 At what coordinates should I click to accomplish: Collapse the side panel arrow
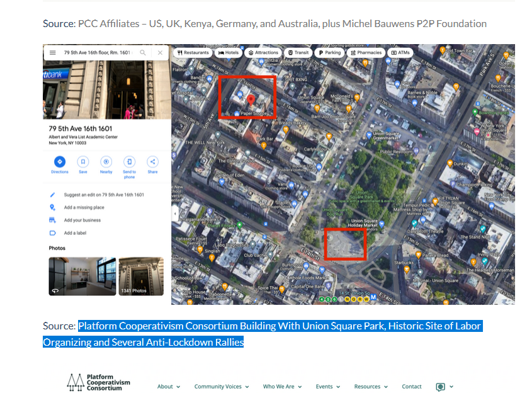coord(175,214)
